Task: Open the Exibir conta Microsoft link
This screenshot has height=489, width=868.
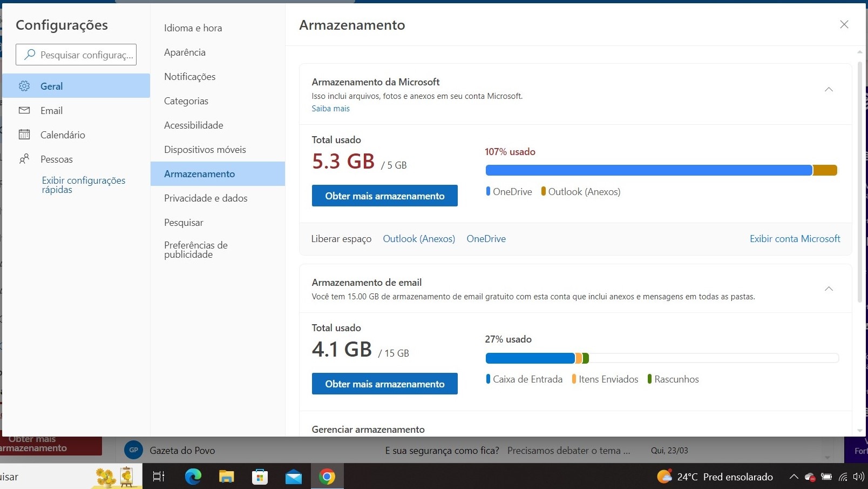Action: click(795, 239)
